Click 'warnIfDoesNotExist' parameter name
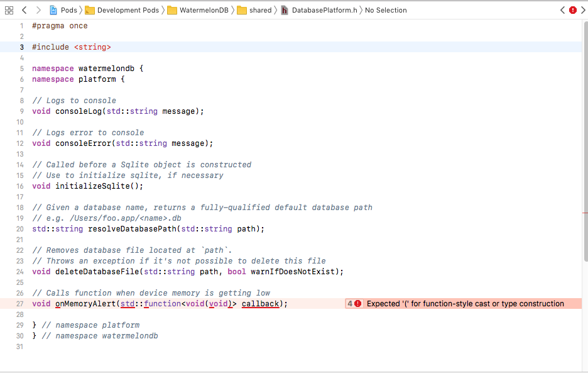This screenshot has width=588, height=373. pos(293,272)
